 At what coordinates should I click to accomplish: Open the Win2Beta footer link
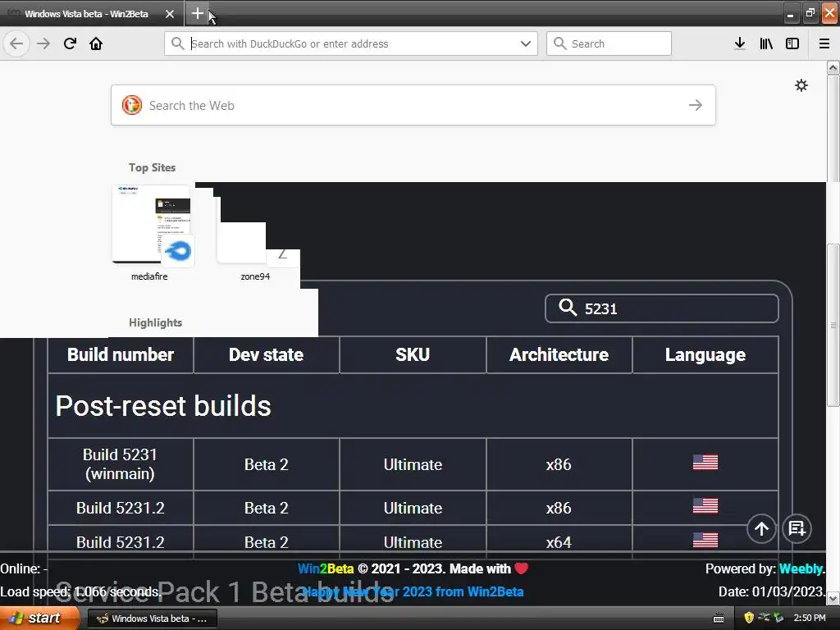click(326, 568)
